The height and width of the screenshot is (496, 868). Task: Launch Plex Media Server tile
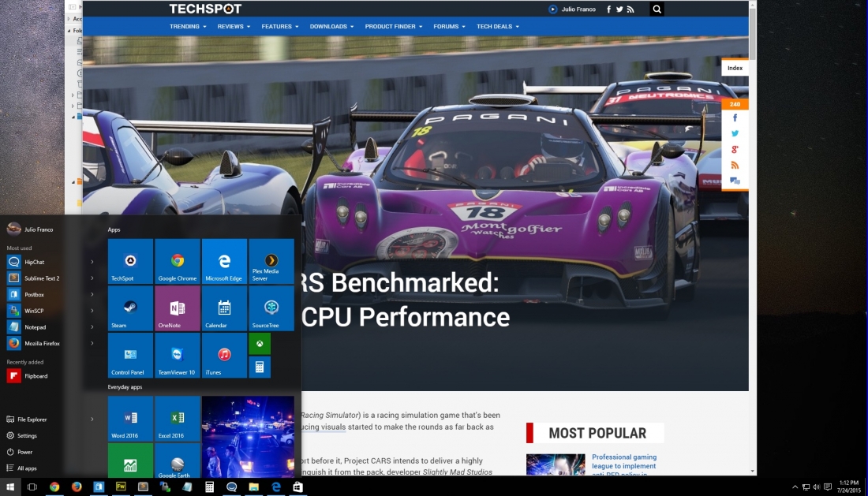click(x=271, y=261)
